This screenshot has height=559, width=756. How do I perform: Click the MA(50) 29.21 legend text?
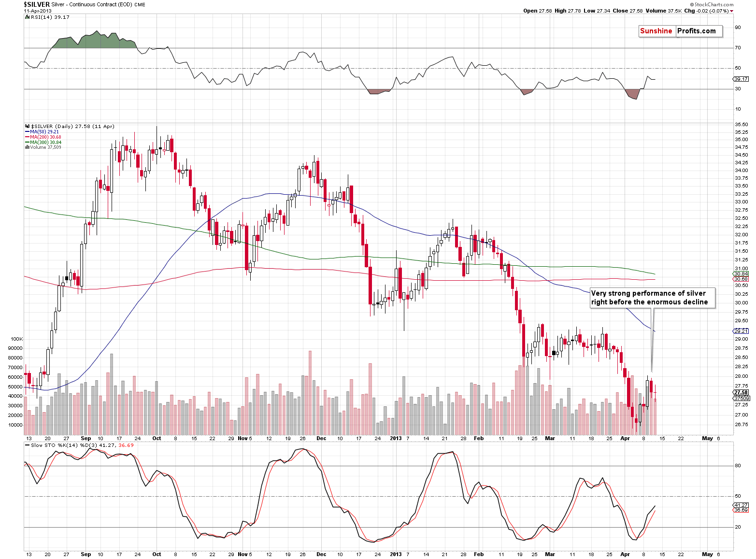click(44, 132)
